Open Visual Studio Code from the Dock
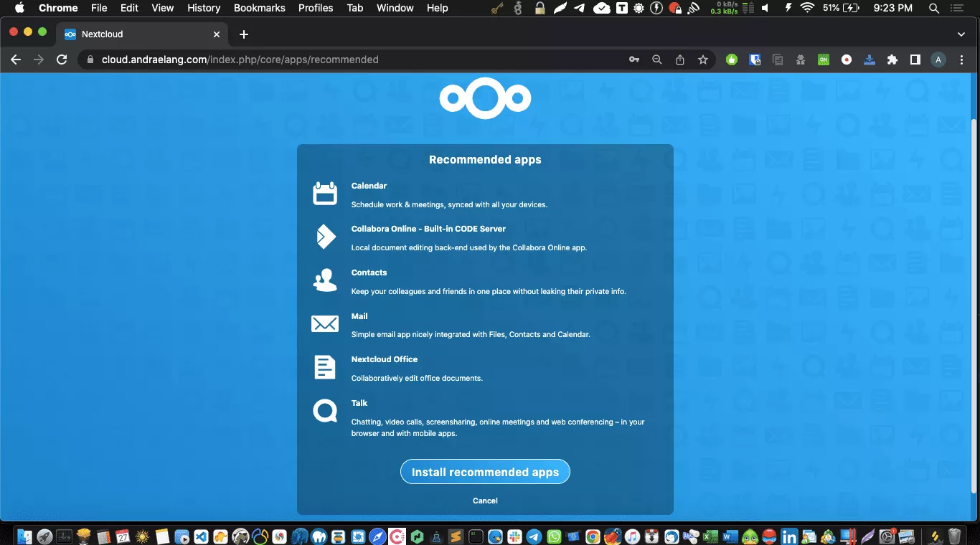Screen dimensions: 980x545 [x=202, y=536]
